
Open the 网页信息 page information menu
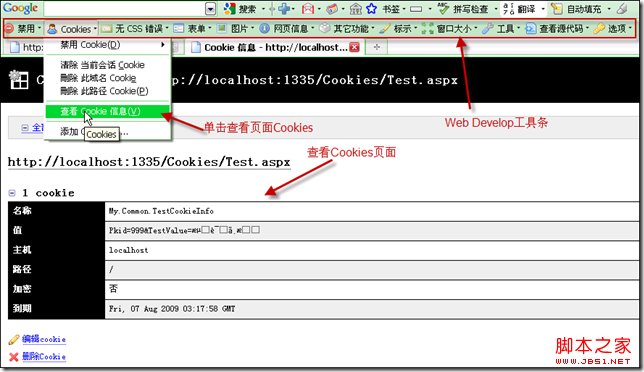(291, 28)
